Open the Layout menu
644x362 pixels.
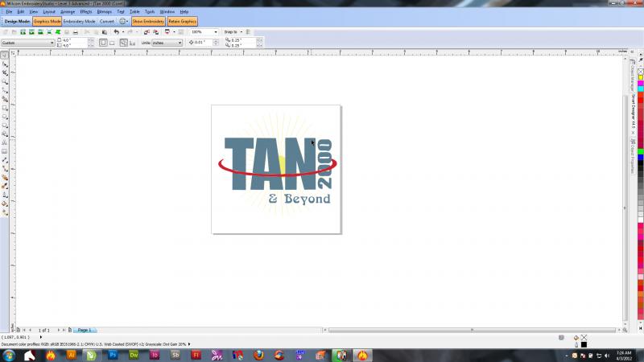tap(49, 11)
